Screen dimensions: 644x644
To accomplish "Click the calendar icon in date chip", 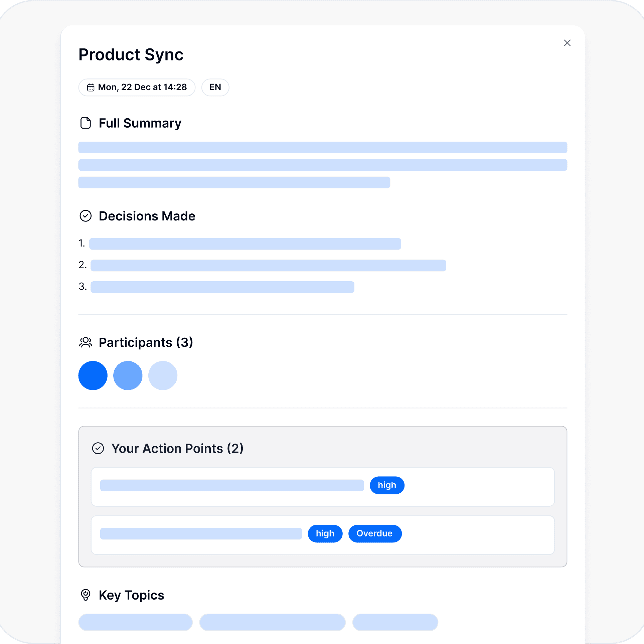I will coord(91,88).
